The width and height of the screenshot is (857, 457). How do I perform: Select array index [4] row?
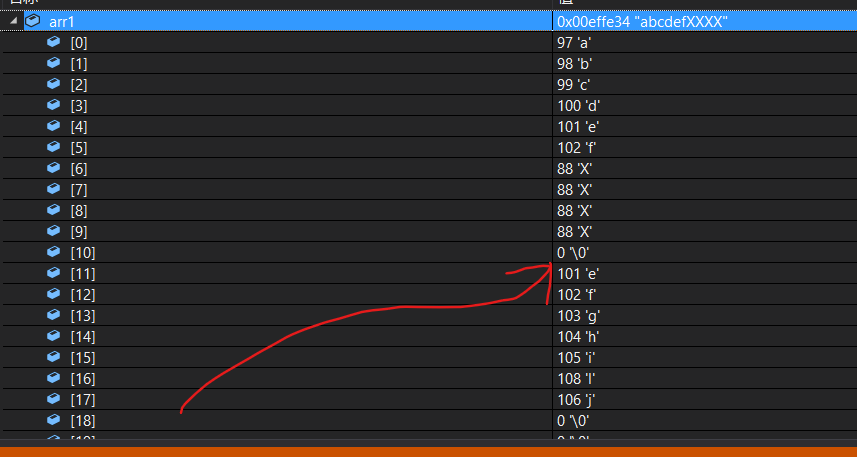click(x=428, y=126)
